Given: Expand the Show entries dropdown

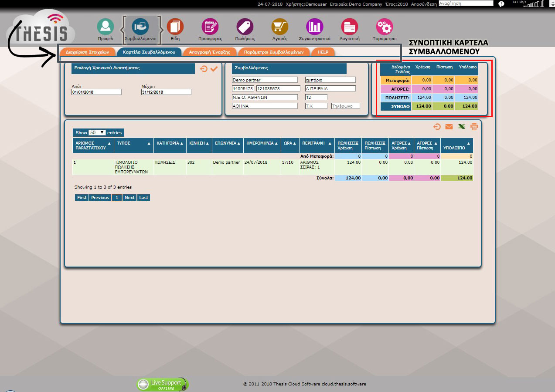Looking at the screenshot, I should [97, 132].
